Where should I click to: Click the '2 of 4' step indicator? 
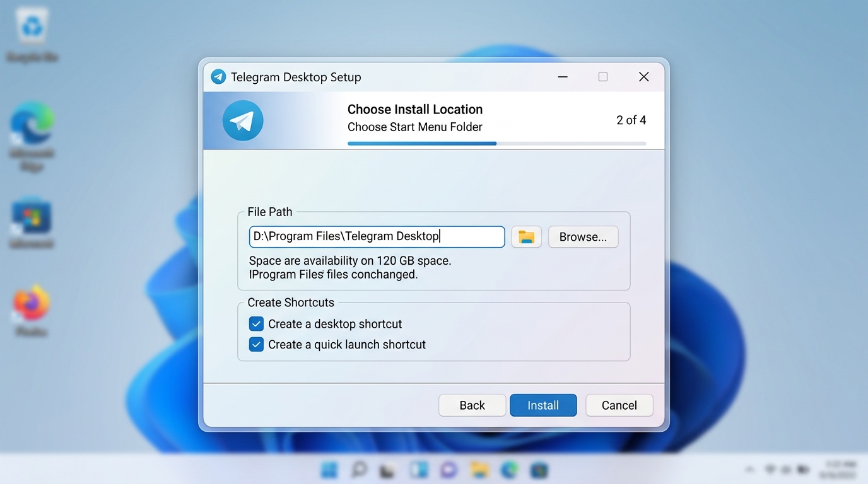(x=631, y=120)
